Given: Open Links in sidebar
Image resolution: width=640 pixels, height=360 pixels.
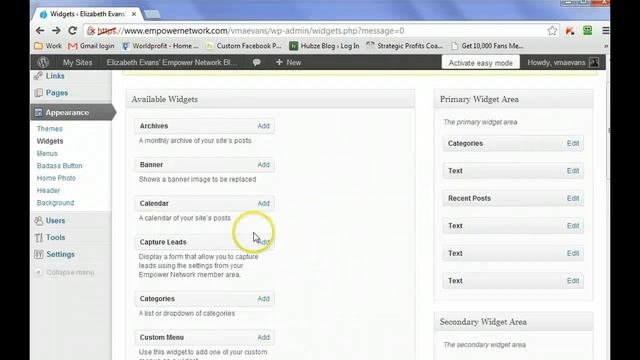Looking at the screenshot, I should (x=55, y=76).
